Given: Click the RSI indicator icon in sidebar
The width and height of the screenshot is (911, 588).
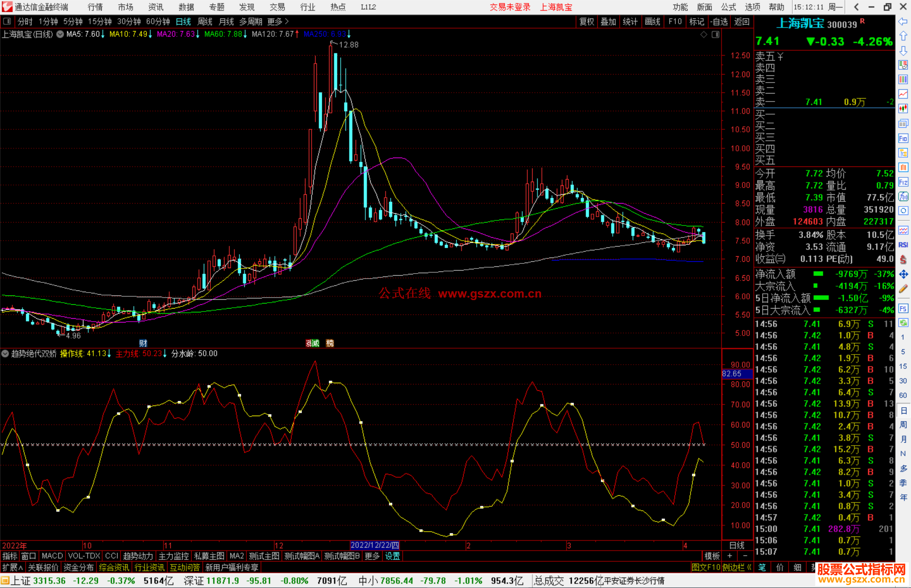Looking at the screenshot, I should (x=903, y=245).
